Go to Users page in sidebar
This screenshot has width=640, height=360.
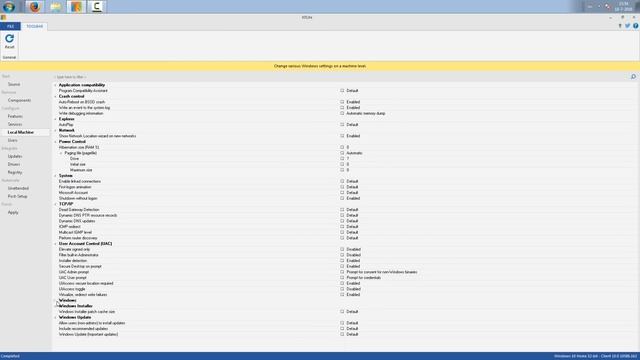coord(13,140)
